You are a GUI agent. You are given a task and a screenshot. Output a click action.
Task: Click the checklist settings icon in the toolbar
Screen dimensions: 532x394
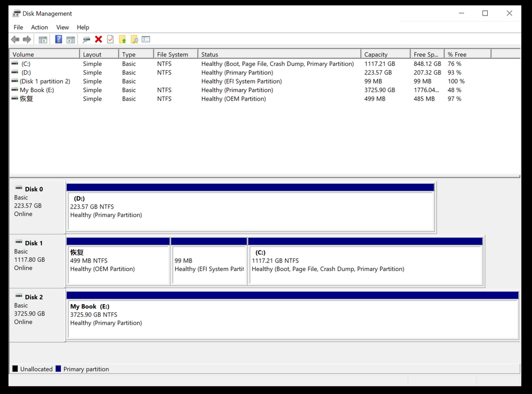click(146, 39)
